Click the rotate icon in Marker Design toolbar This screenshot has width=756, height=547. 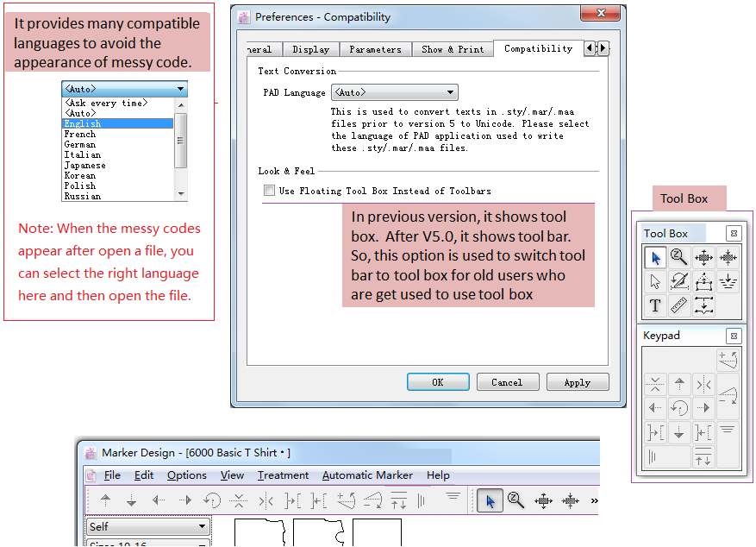[212, 500]
